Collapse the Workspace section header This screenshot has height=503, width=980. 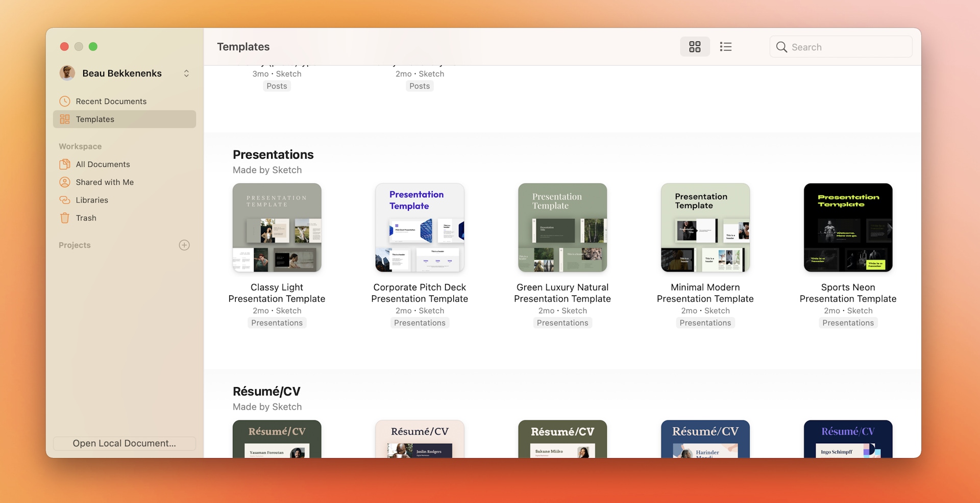coord(80,146)
